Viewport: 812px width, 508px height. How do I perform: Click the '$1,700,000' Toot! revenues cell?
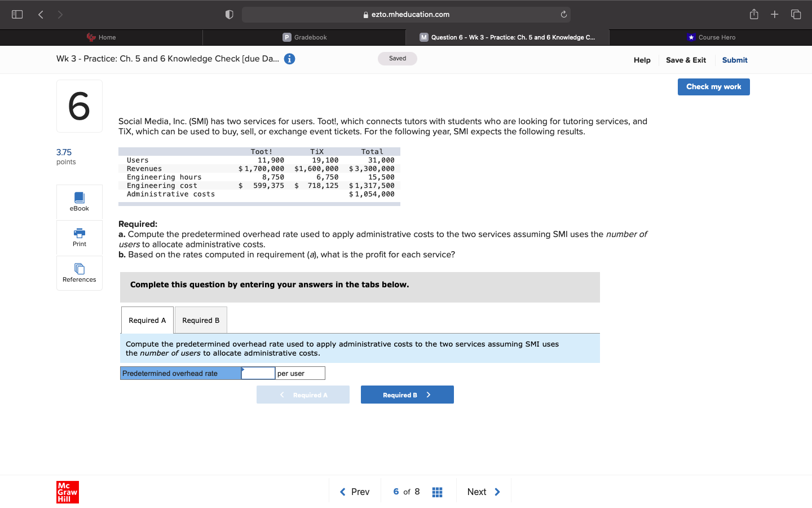261,169
